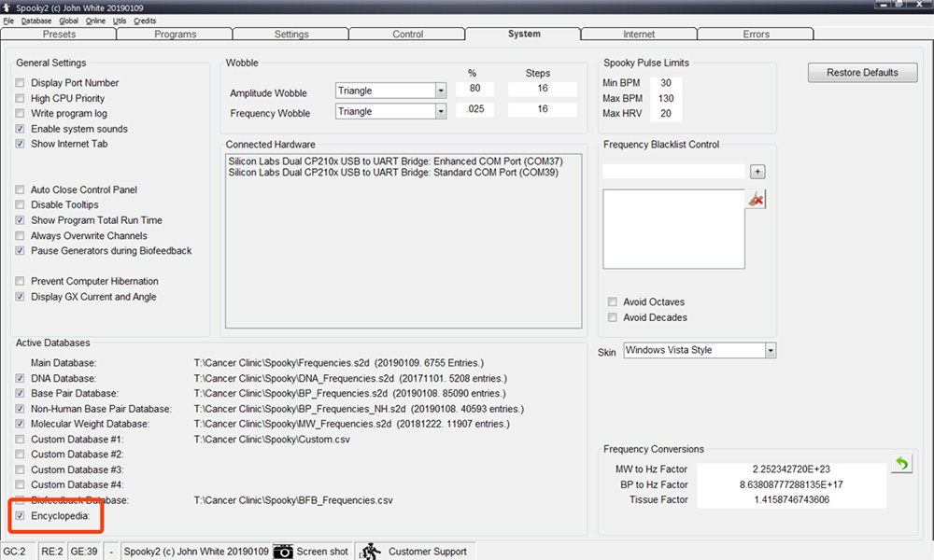This screenshot has width=934, height=560.
Task: Enable the Encyclopedia checkbox
Action: (21, 515)
